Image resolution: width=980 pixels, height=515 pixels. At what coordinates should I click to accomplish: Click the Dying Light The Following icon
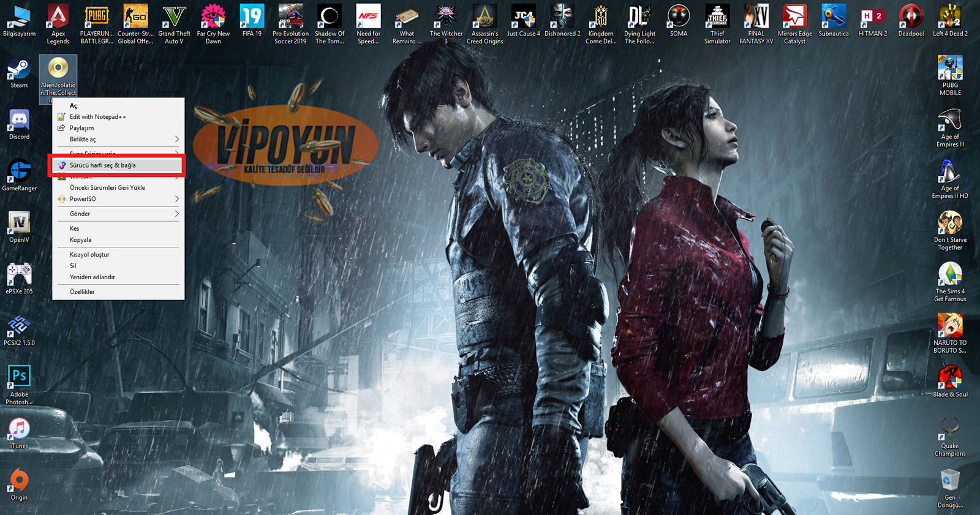click(x=639, y=24)
